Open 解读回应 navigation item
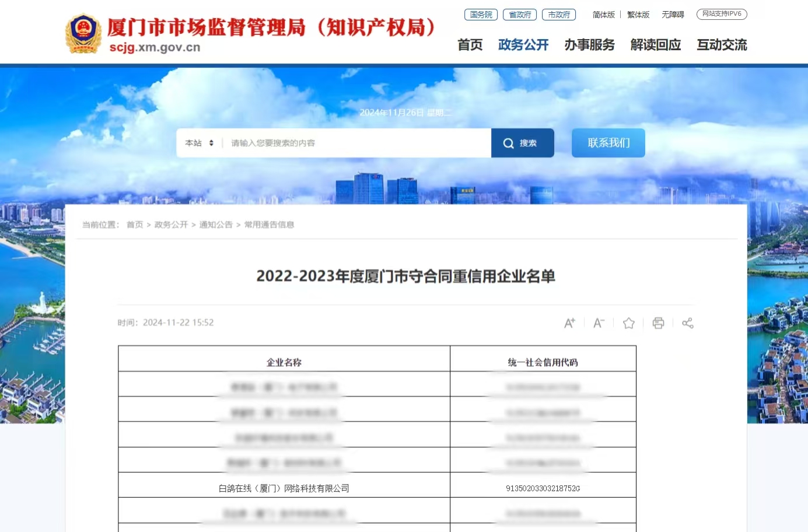Screen dimensions: 808x532 click(656, 45)
